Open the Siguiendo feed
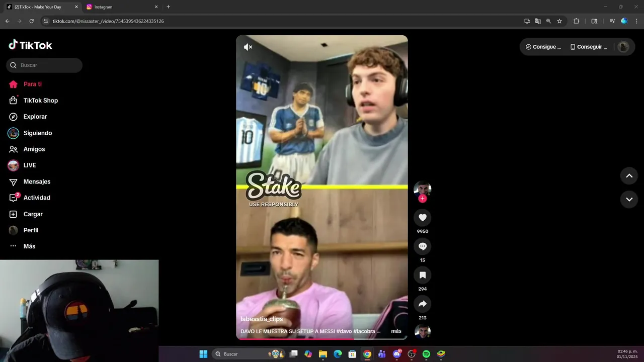Image resolution: width=644 pixels, height=362 pixels. coord(30,133)
